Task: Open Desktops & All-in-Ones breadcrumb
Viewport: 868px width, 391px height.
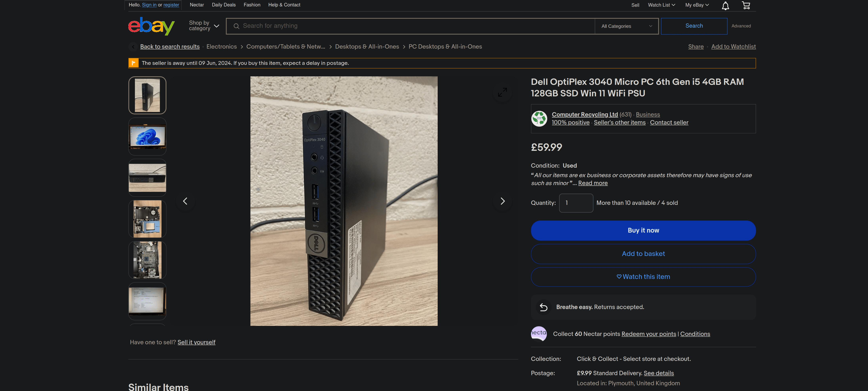Action: coord(367,47)
